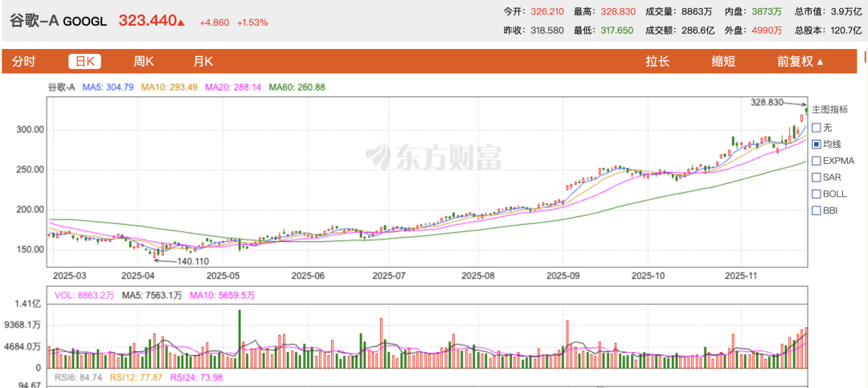Image resolution: width=868 pixels, height=388 pixels.
Task: Open the 周K weekly chart tab
Action: point(143,61)
